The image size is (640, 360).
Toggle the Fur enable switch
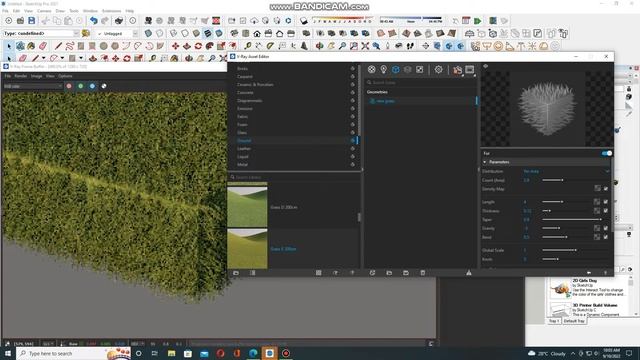pyautogui.click(x=607, y=153)
